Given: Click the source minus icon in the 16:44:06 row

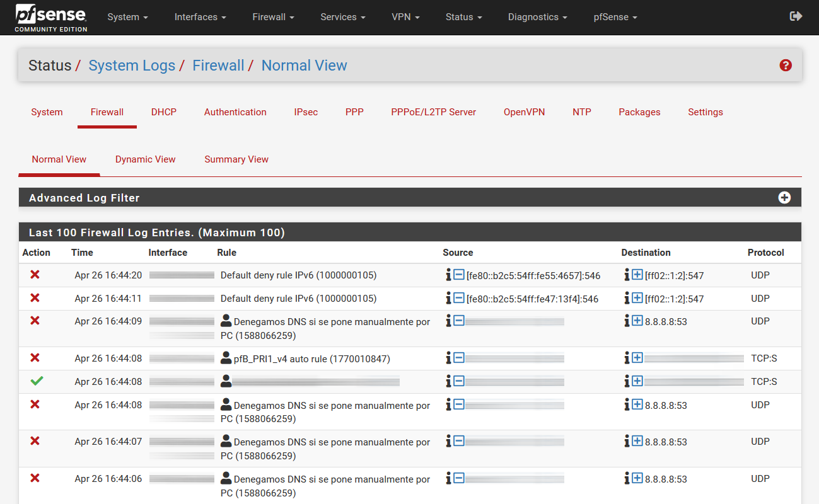Looking at the screenshot, I should tap(459, 478).
